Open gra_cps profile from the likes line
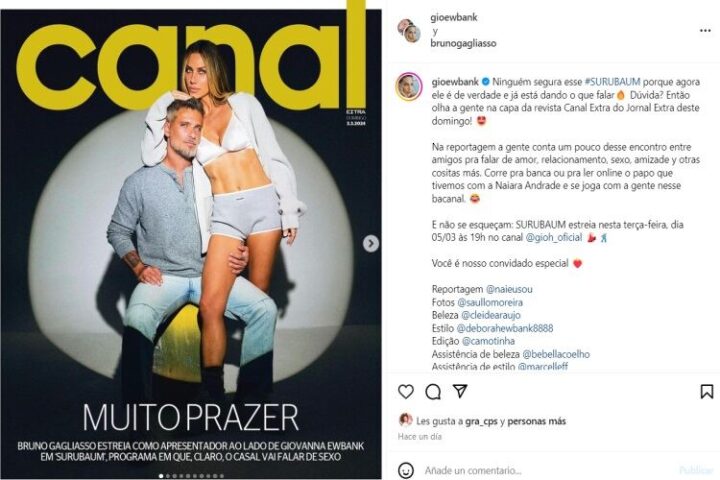The height and width of the screenshot is (480, 720). click(481, 421)
